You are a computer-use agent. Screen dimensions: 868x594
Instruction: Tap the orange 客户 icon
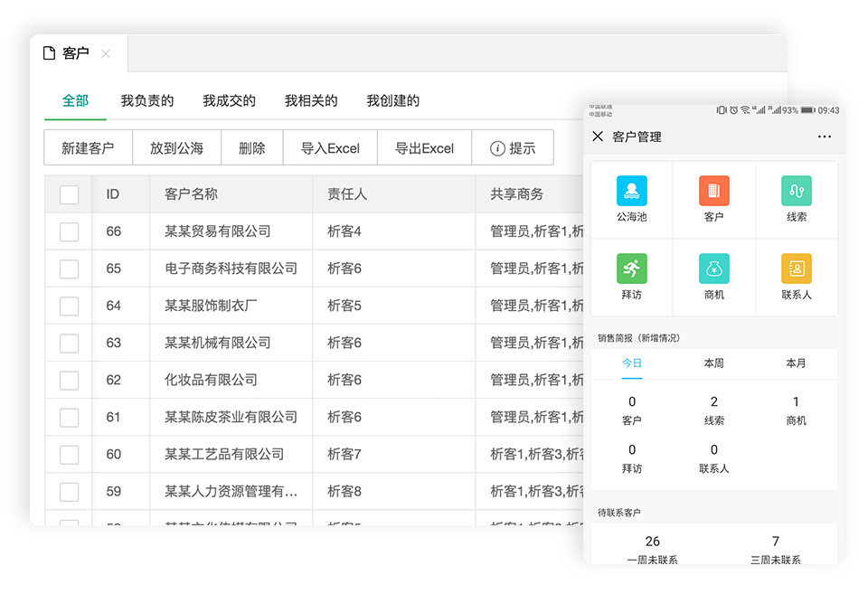[x=713, y=191]
